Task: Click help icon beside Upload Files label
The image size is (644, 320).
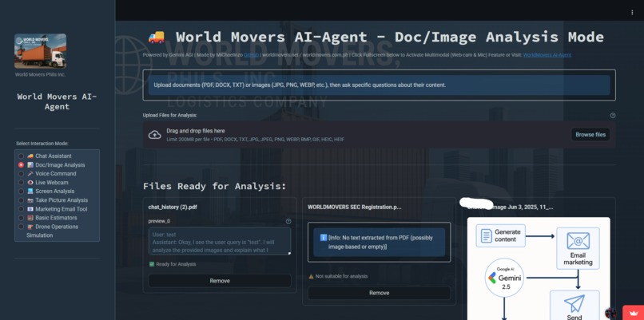Action: 613,115
